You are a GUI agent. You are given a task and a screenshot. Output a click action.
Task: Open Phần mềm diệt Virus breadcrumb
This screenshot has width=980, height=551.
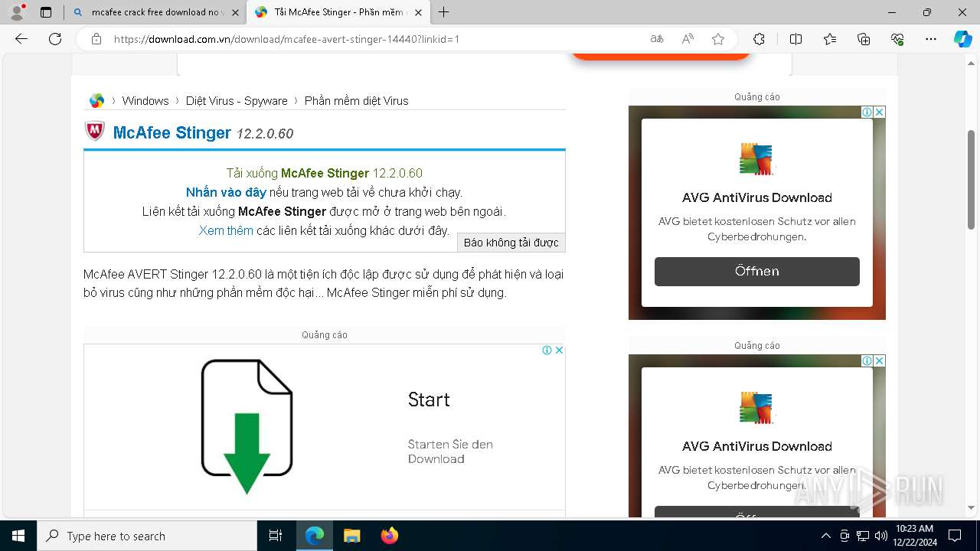356,101
